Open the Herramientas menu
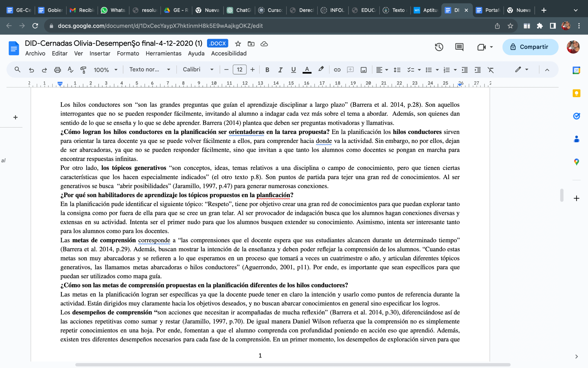This screenshot has width=588, height=368. pyautogui.click(x=164, y=53)
